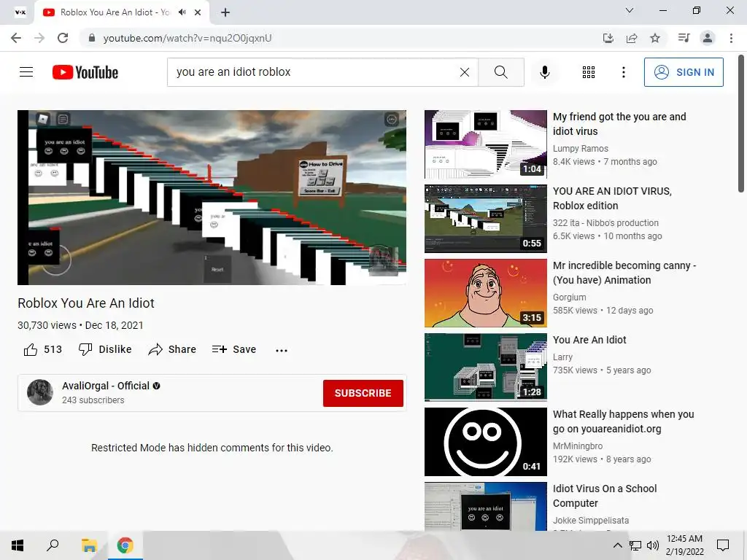Bookmark this page with the star icon
747x560 pixels.
(655, 38)
